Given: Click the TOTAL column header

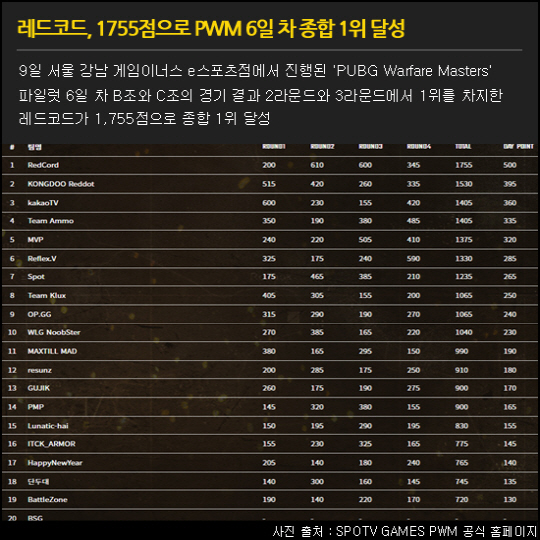Looking at the screenshot, I should coord(463,147).
